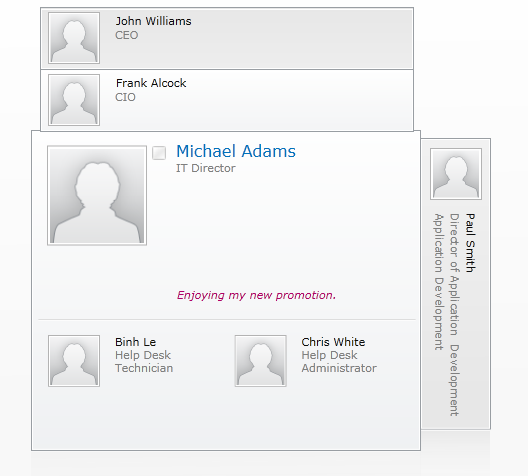Click the CEO title under John Williams
The width and height of the screenshot is (528, 476).
pyautogui.click(x=127, y=35)
